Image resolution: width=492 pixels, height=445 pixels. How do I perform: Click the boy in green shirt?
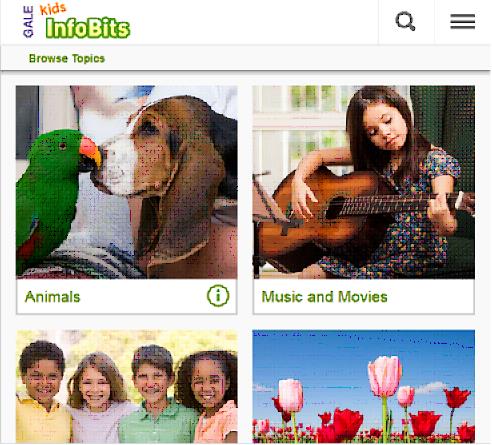click(155, 395)
